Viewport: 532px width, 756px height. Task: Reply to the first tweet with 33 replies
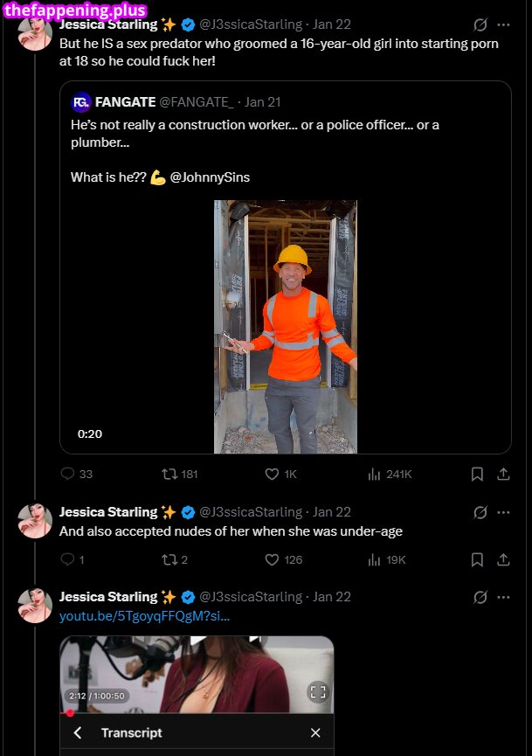tap(68, 474)
